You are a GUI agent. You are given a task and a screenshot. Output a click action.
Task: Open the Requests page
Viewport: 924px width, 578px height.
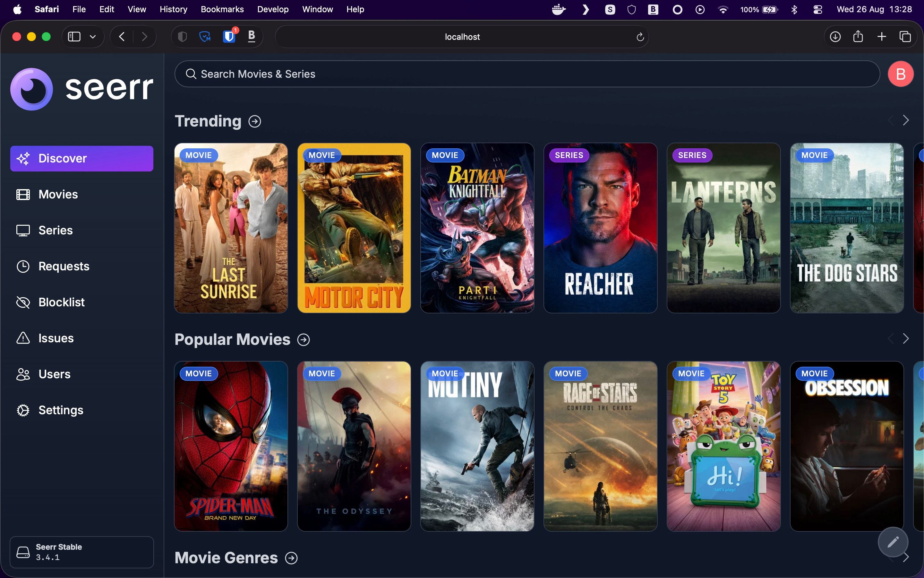(x=82, y=266)
